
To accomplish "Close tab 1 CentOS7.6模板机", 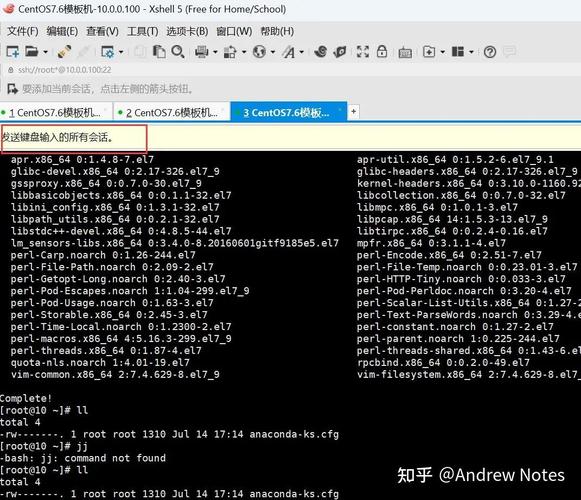I will (106, 110).
